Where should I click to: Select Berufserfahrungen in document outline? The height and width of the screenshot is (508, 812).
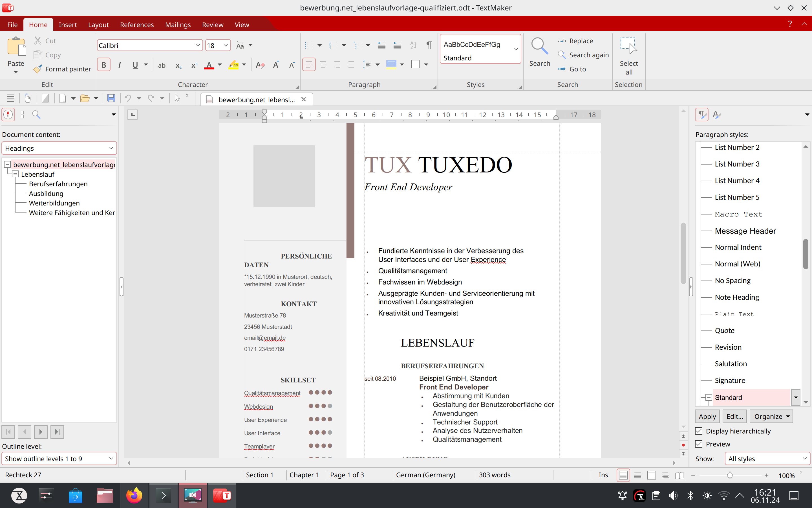pos(58,184)
